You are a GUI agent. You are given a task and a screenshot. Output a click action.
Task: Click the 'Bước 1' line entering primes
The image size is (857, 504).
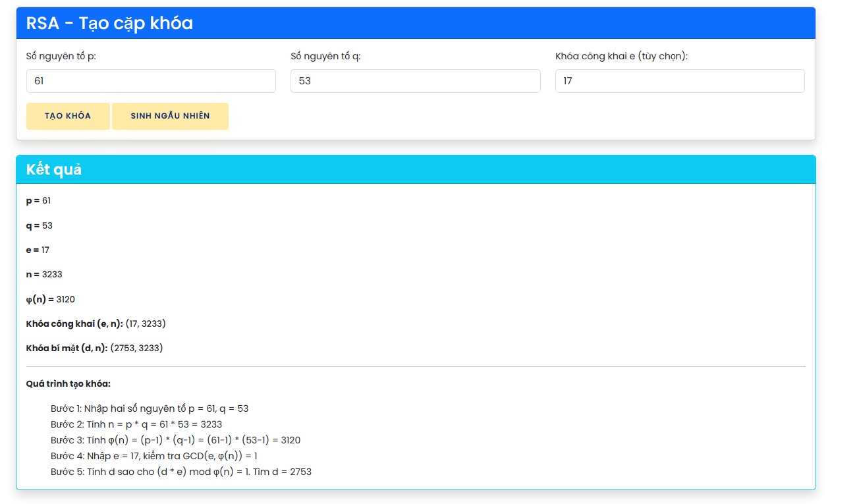pos(150,408)
